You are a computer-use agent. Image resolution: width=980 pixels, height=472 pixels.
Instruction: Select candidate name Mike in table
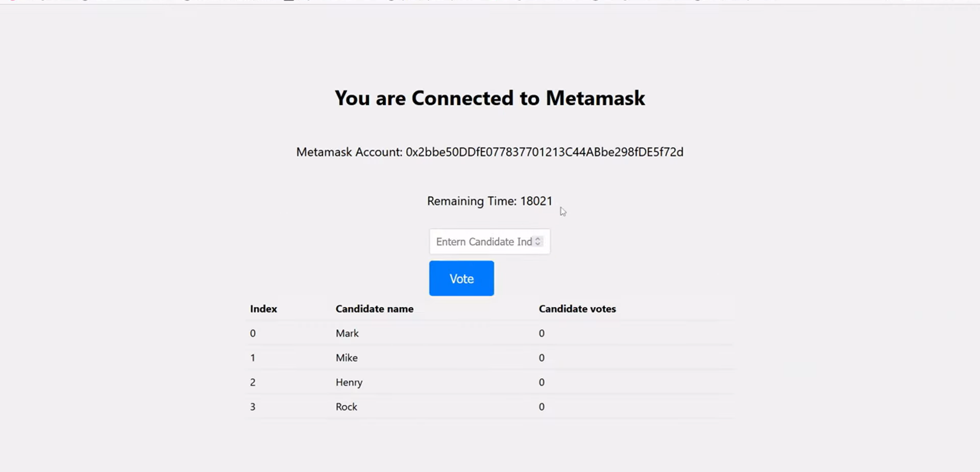[x=347, y=358]
